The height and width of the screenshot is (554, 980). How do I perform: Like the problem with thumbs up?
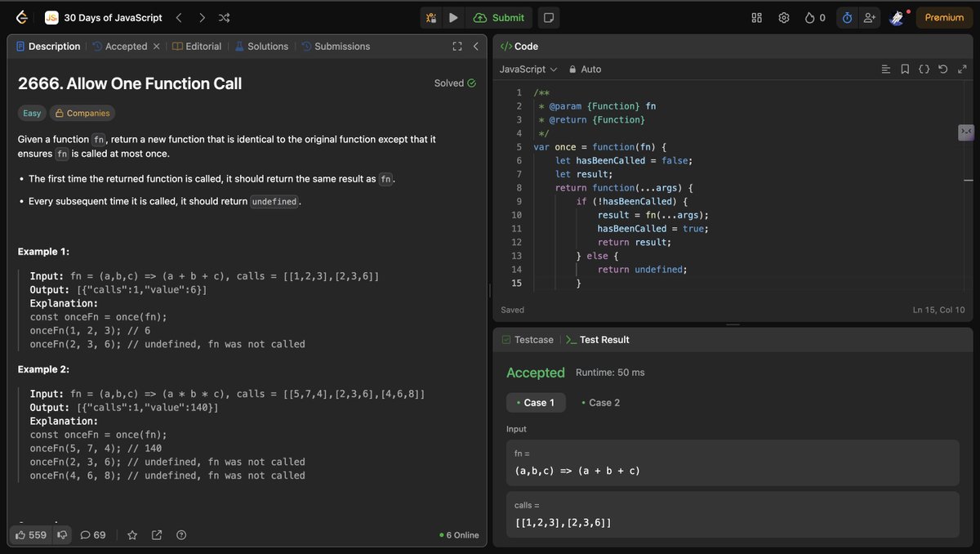coord(32,535)
